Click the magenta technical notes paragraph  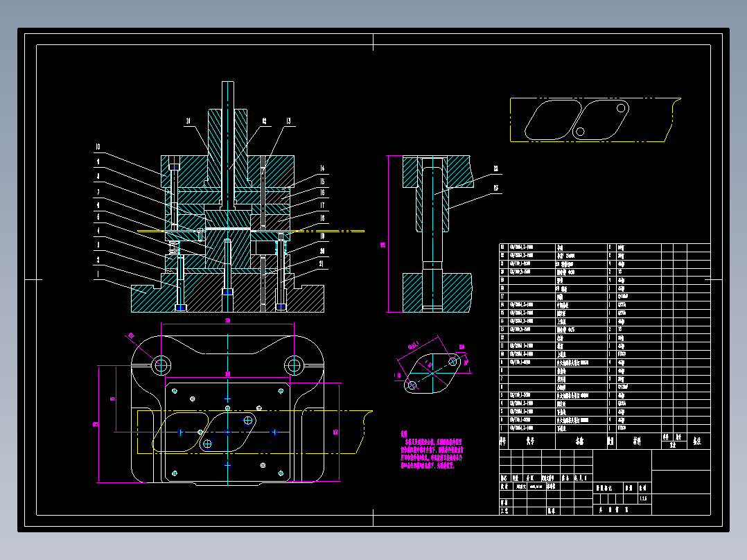pyautogui.click(x=432, y=450)
